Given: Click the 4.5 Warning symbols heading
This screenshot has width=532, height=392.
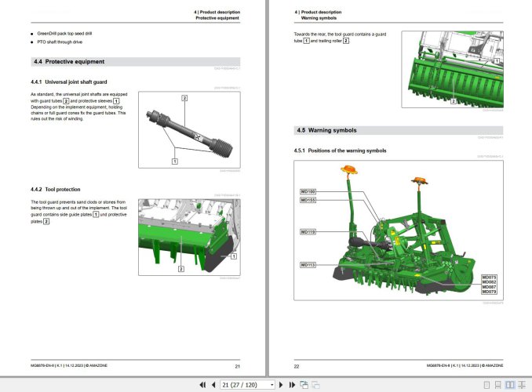Looking at the screenshot, I should (326, 130).
